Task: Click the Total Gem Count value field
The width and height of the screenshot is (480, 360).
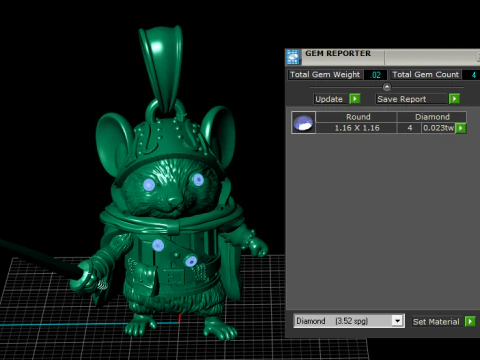Action: click(x=472, y=75)
